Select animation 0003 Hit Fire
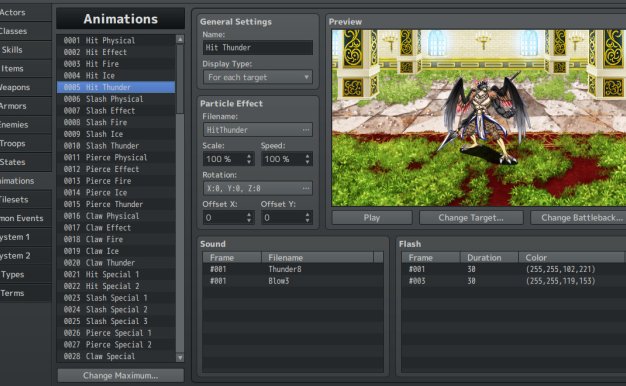 pos(116,64)
